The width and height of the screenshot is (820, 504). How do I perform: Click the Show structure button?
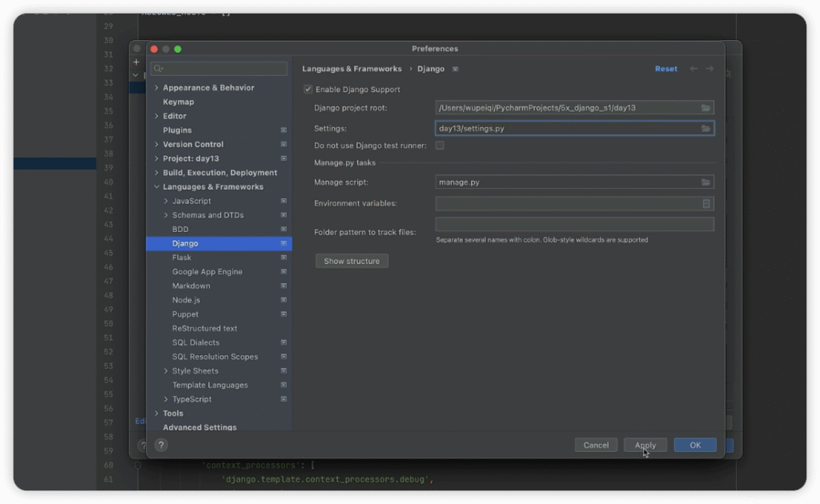(x=352, y=262)
